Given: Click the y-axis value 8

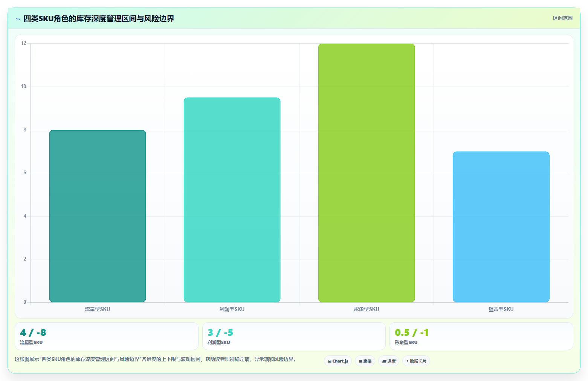Looking at the screenshot, I should pos(25,130).
